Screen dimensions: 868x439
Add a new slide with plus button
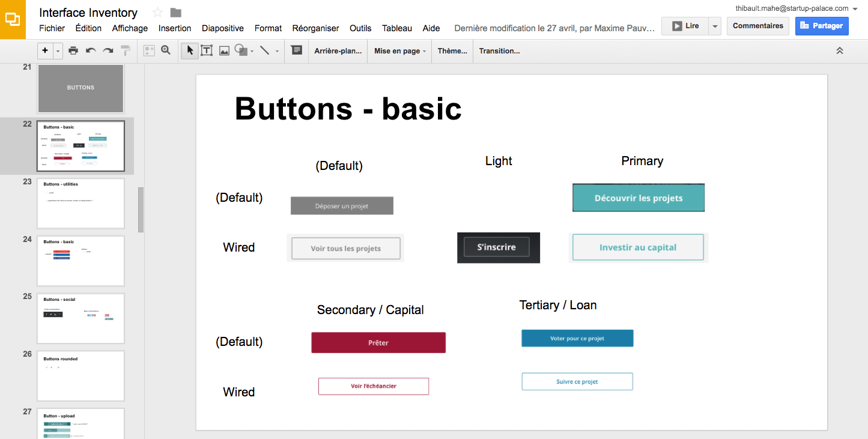[45, 51]
